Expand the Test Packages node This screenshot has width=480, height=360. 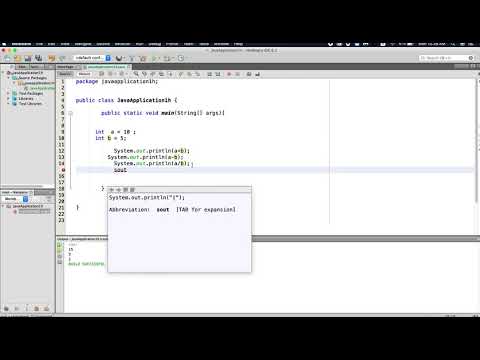(9, 93)
